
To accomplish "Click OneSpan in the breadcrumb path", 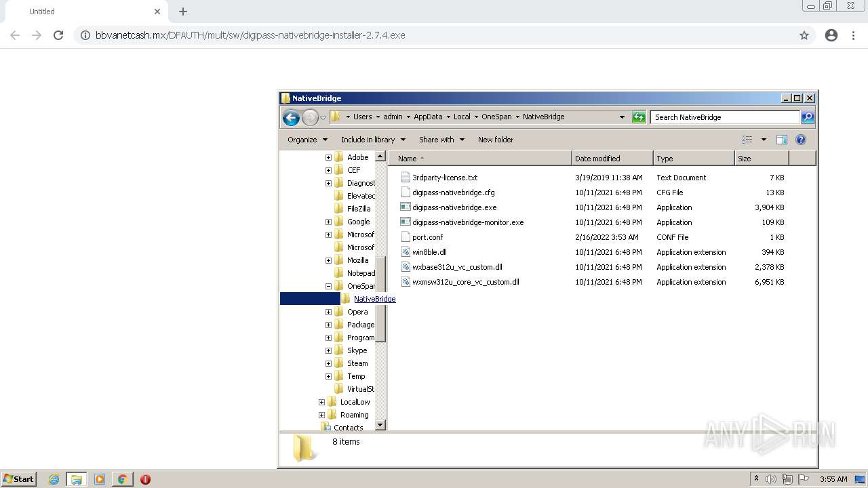I will 496,117.
